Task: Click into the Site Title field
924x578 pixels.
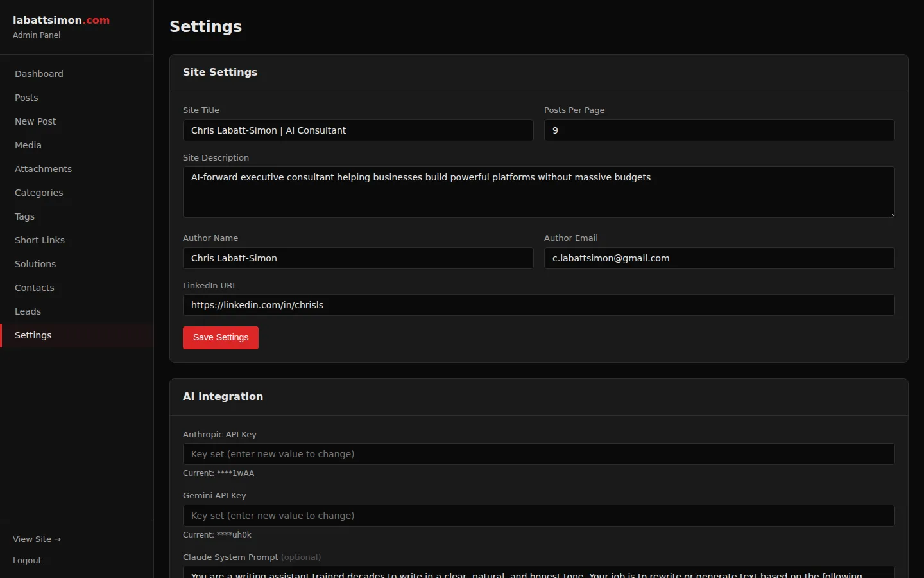Action: click(x=358, y=130)
